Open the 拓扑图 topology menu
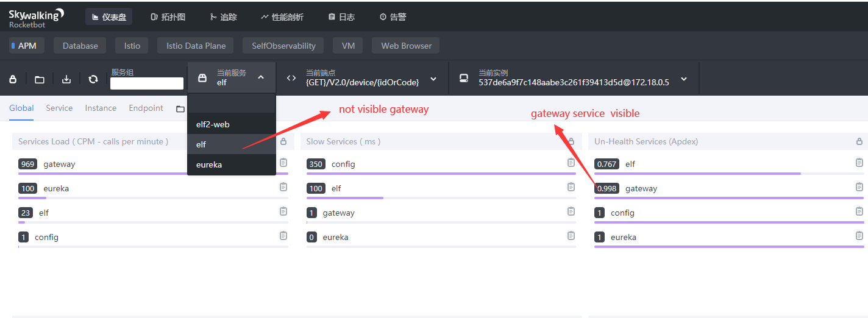 [x=168, y=17]
